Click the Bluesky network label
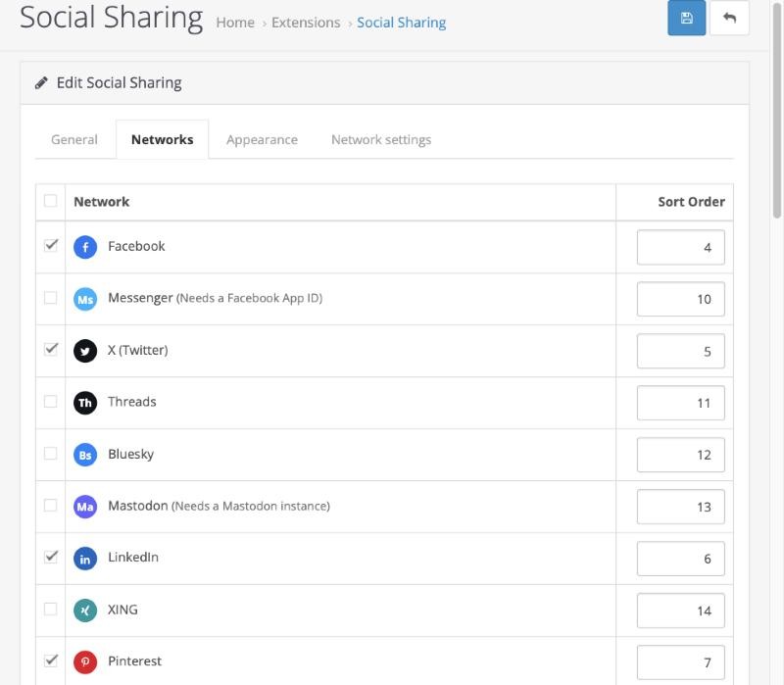Screen dimensions: 784x685 pos(131,454)
